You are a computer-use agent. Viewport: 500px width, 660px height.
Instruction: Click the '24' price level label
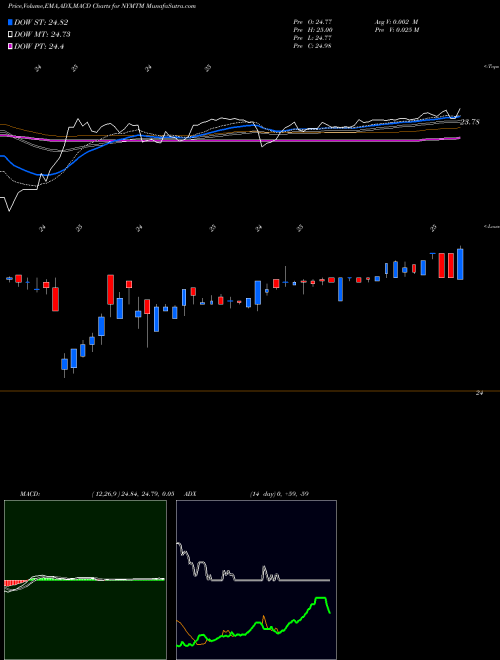coord(479,393)
